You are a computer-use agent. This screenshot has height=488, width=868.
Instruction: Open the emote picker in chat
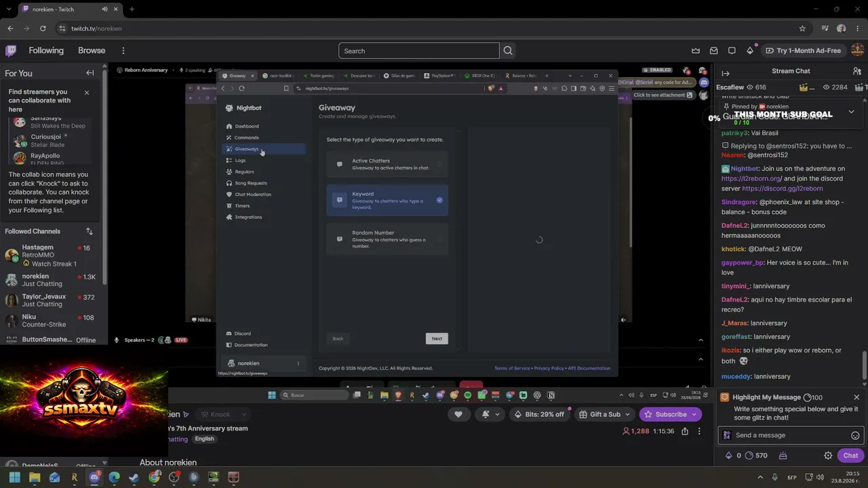coord(855,436)
